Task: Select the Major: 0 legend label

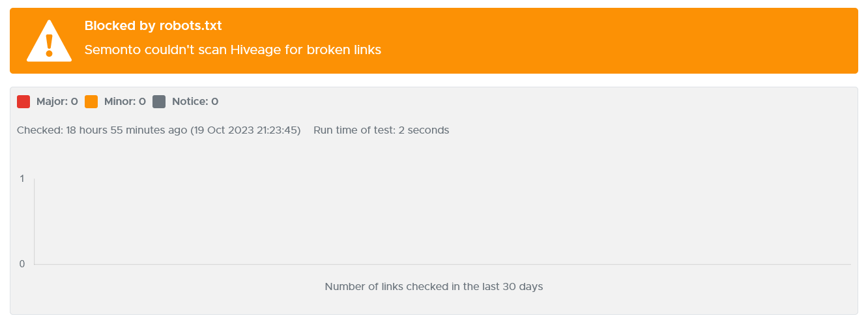Action: (x=57, y=102)
